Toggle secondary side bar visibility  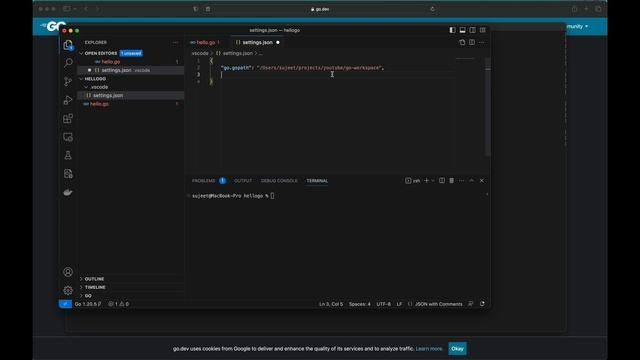coord(473,30)
